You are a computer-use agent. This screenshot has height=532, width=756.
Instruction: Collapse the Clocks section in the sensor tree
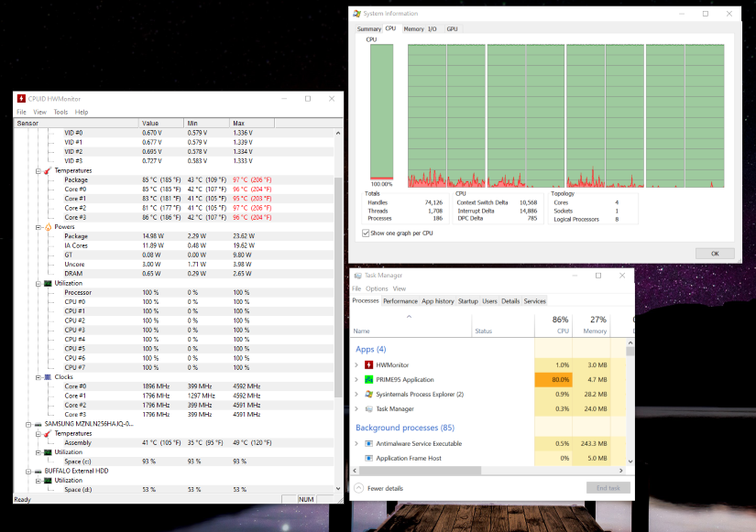(38, 377)
